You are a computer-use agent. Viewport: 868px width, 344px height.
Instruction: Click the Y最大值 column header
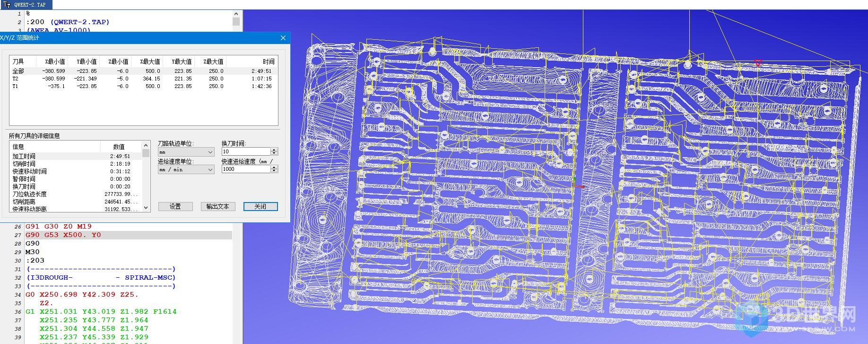coord(178,62)
